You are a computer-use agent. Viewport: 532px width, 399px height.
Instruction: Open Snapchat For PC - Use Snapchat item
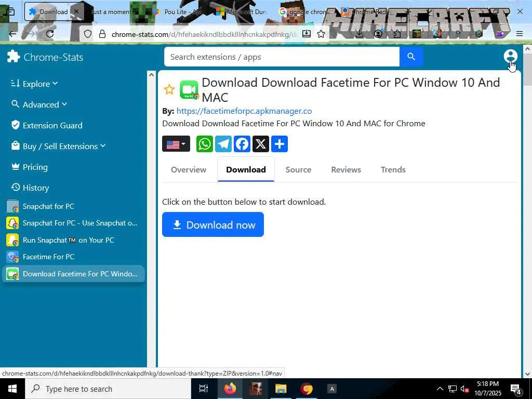73,223
